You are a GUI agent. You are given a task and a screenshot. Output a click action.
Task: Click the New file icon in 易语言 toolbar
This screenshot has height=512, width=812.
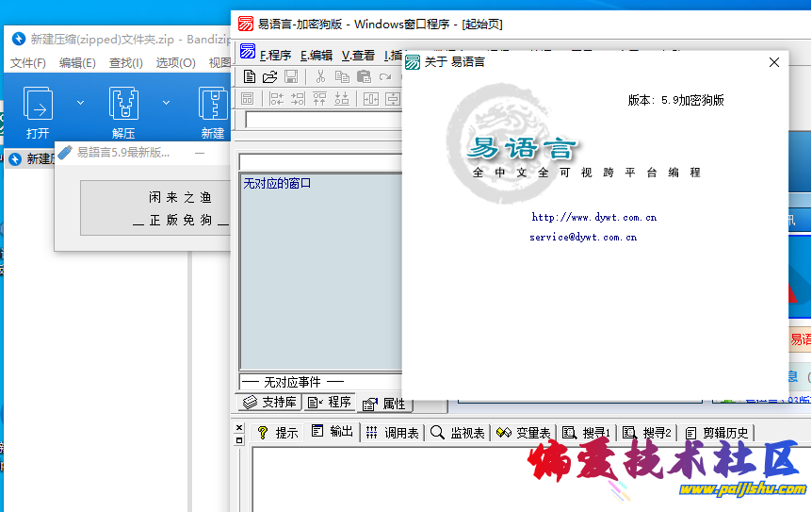[x=249, y=76]
